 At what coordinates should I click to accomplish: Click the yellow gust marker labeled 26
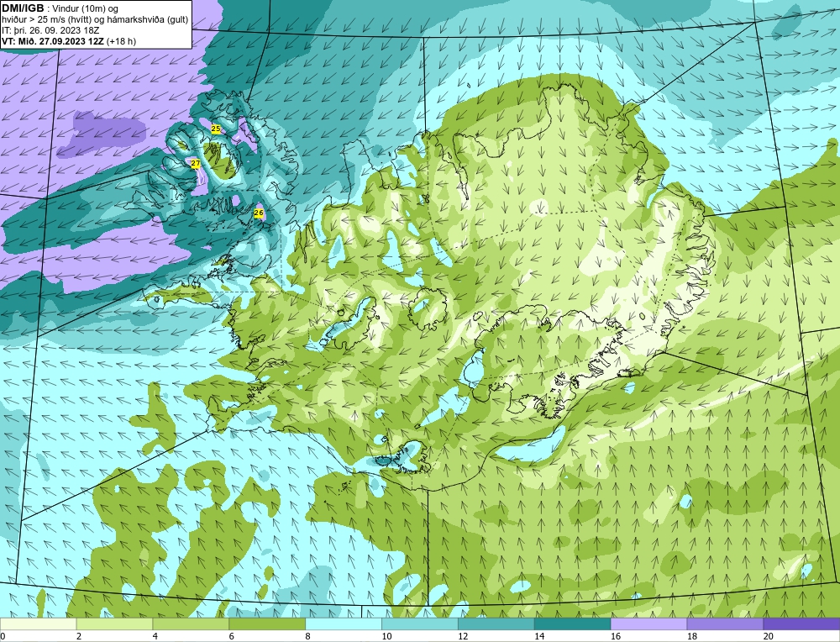click(x=259, y=213)
